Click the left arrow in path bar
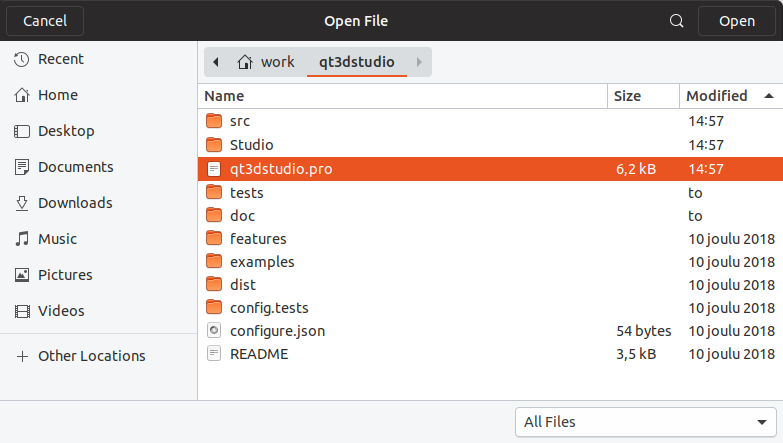783x443 pixels. [216, 62]
